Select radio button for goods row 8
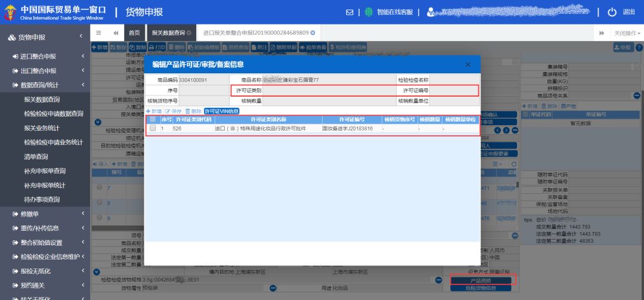Image resolution: width=644 pixels, height=300 pixels. [x=99, y=202]
